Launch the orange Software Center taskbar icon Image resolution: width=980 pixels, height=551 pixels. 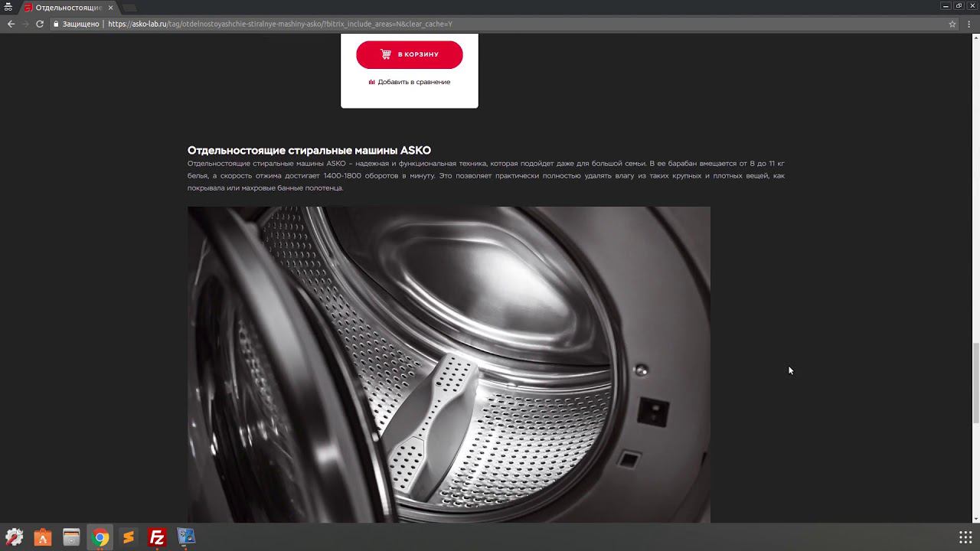pos(42,537)
